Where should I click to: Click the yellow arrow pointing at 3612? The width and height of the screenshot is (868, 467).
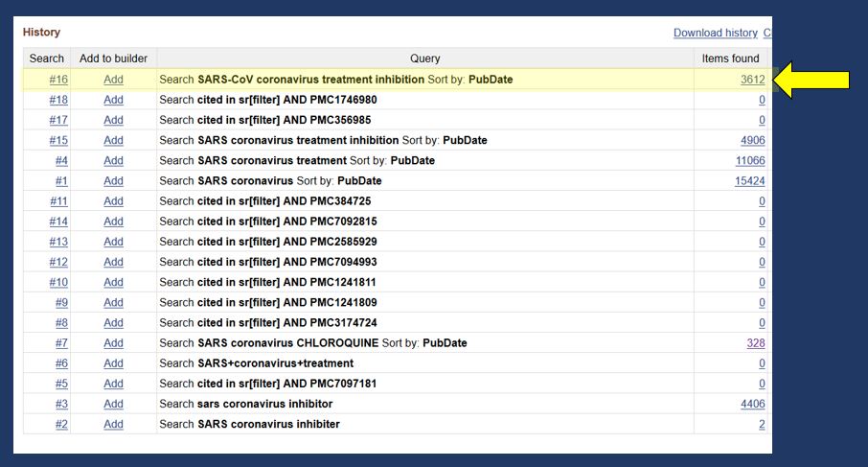coord(811,80)
